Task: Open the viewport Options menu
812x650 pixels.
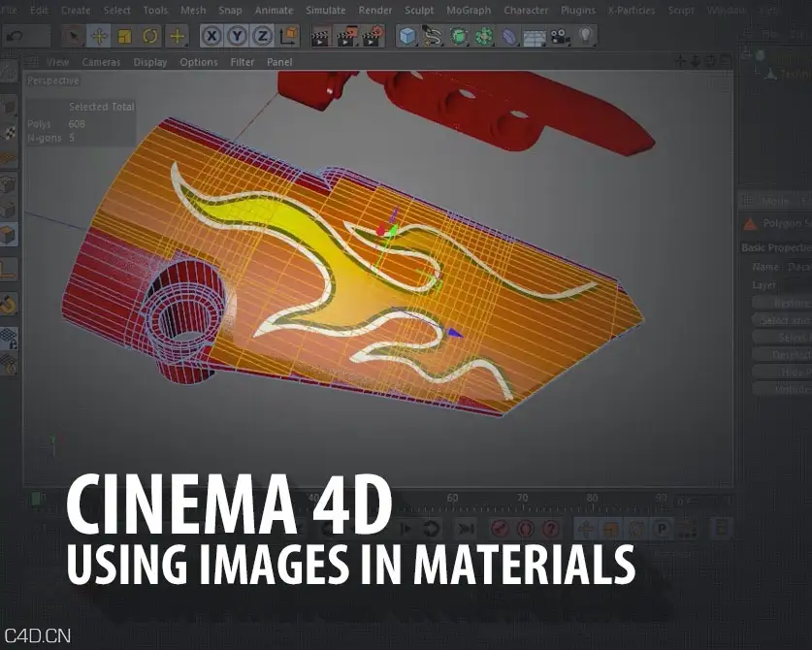Action: click(198, 62)
